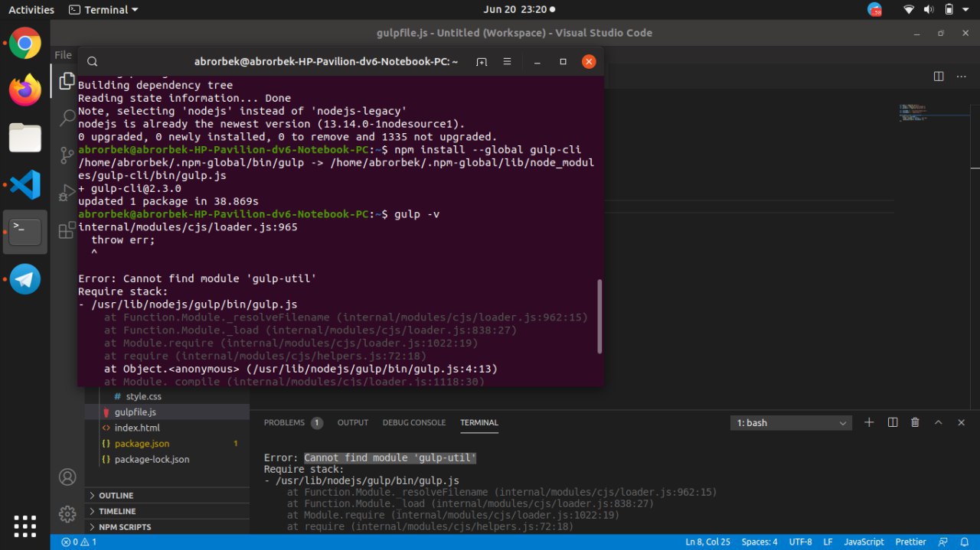Open Wi-Fi network indicator in top bar

909,10
